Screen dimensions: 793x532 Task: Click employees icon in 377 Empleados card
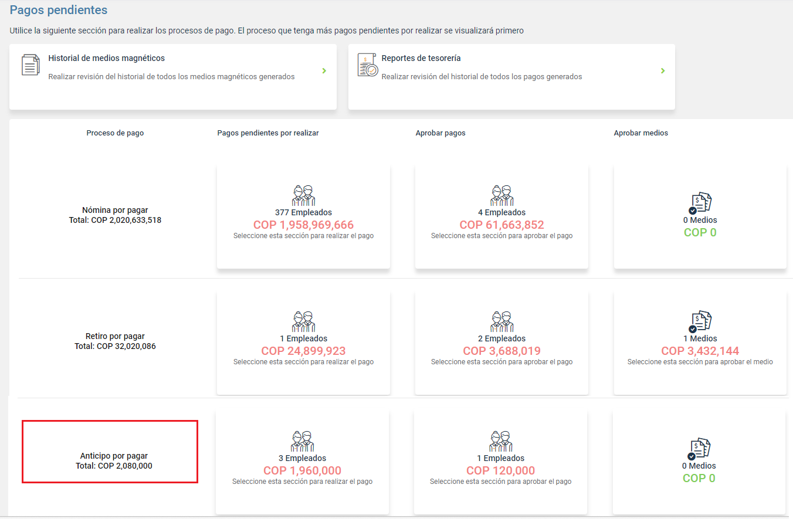[303, 196]
